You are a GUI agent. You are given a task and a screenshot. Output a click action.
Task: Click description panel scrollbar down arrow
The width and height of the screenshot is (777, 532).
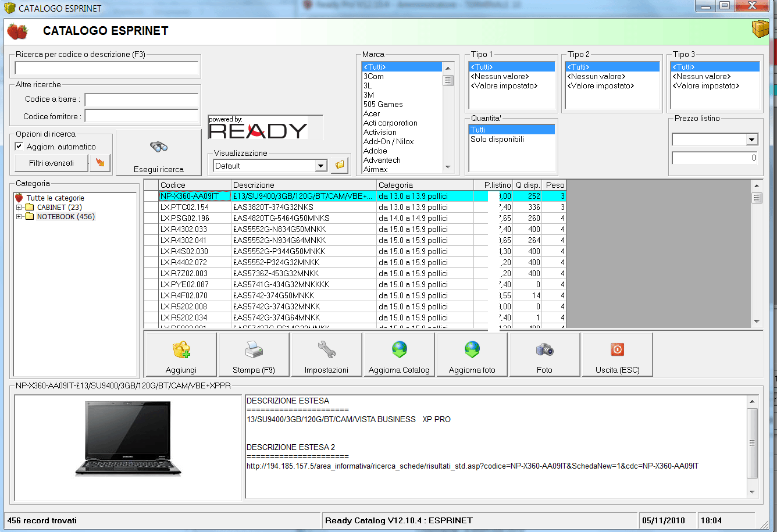coord(753,492)
